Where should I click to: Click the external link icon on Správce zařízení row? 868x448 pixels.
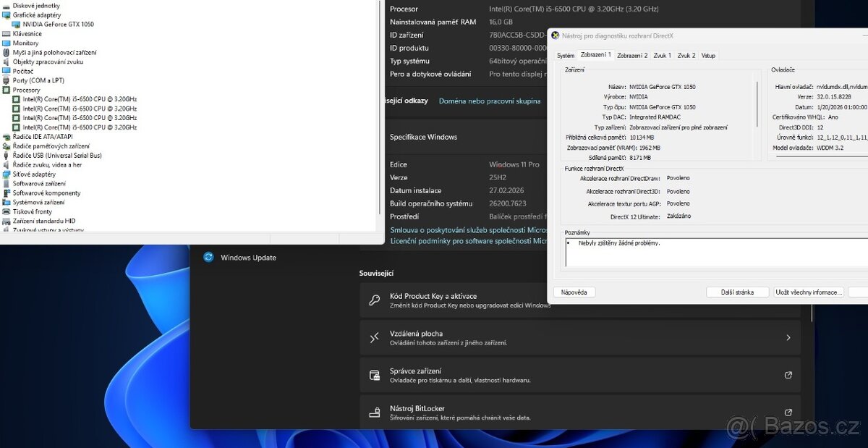click(x=788, y=375)
